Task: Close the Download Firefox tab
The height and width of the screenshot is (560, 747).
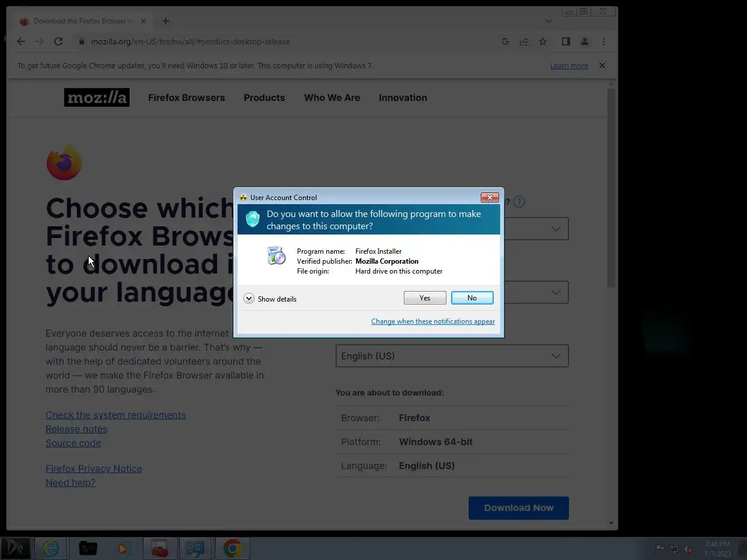Action: pyautogui.click(x=144, y=21)
